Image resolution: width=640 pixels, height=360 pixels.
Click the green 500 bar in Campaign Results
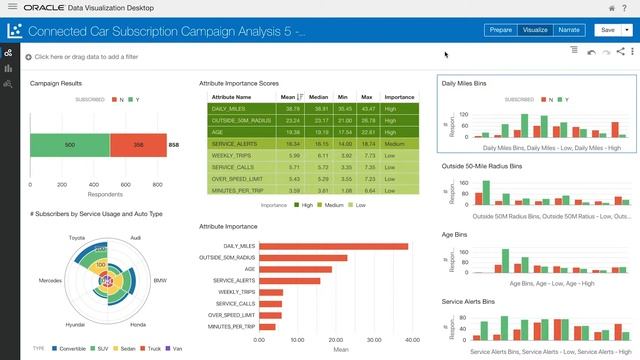coord(70,145)
